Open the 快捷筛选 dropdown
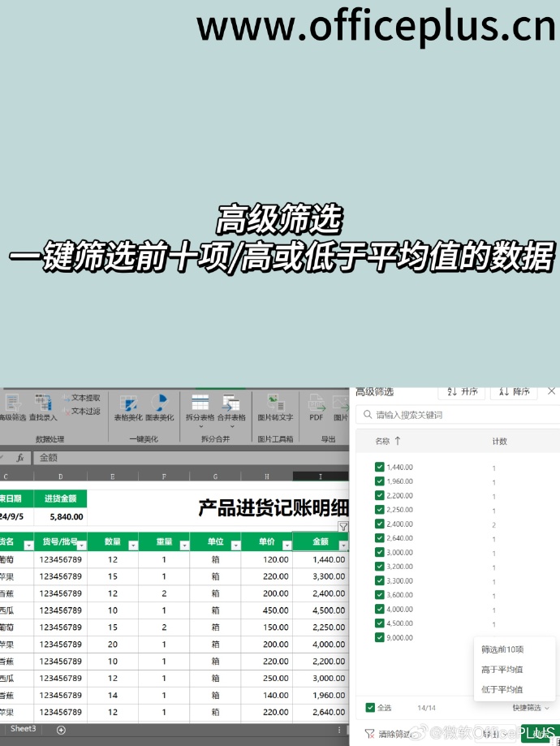The height and width of the screenshot is (746, 560). point(531,708)
